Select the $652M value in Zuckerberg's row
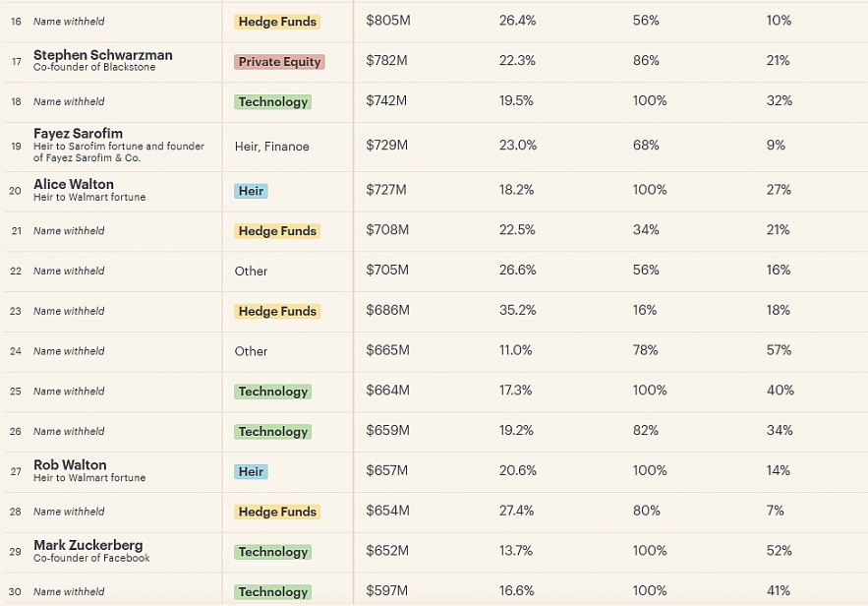Image resolution: width=868 pixels, height=606 pixels. click(x=386, y=551)
